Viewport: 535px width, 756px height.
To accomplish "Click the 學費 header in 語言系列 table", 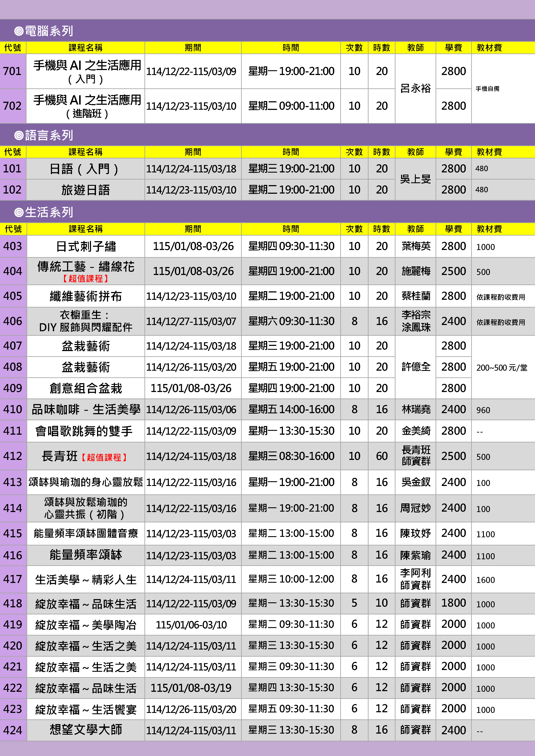I will tap(453, 152).
